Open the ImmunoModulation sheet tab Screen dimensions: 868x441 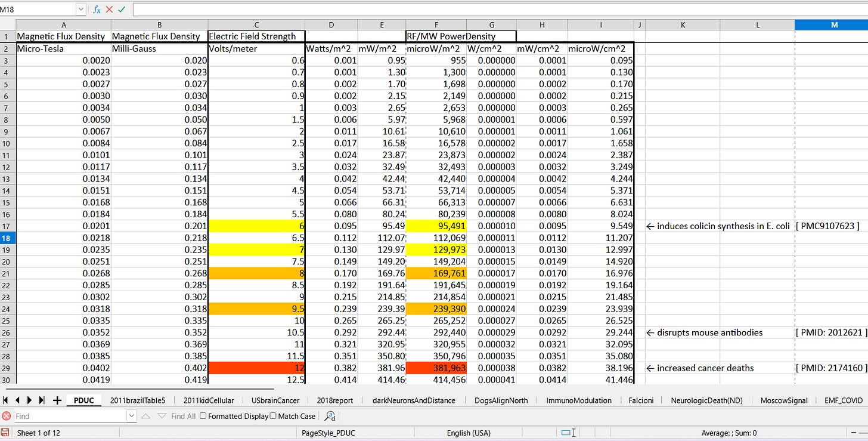(x=579, y=400)
